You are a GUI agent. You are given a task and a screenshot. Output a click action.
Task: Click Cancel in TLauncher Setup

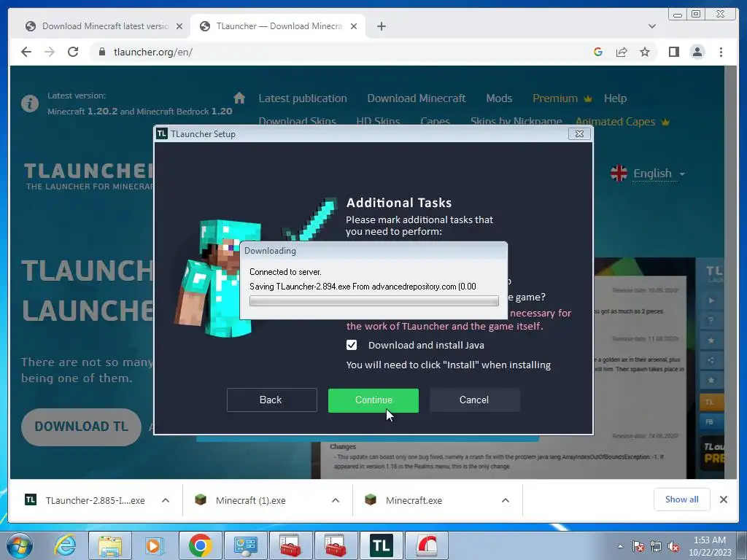click(474, 400)
